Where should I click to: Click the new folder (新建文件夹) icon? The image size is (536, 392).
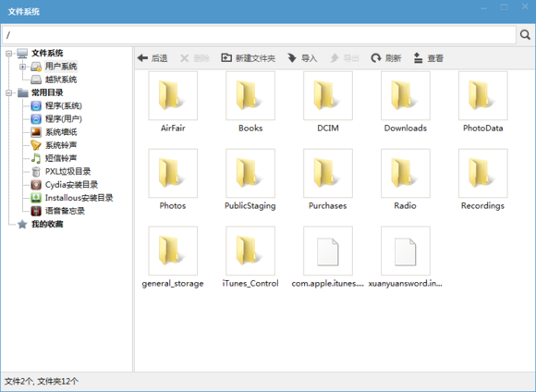(x=226, y=58)
